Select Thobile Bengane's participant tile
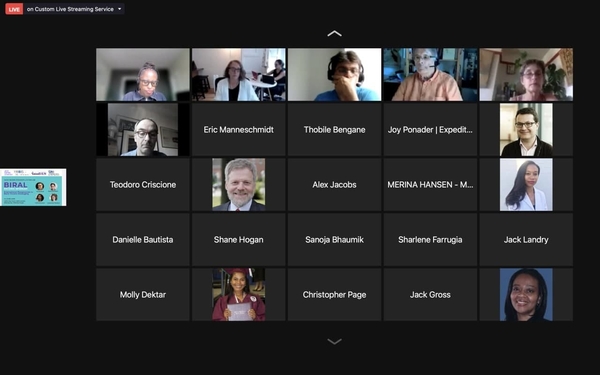600x375 pixels. coord(334,129)
